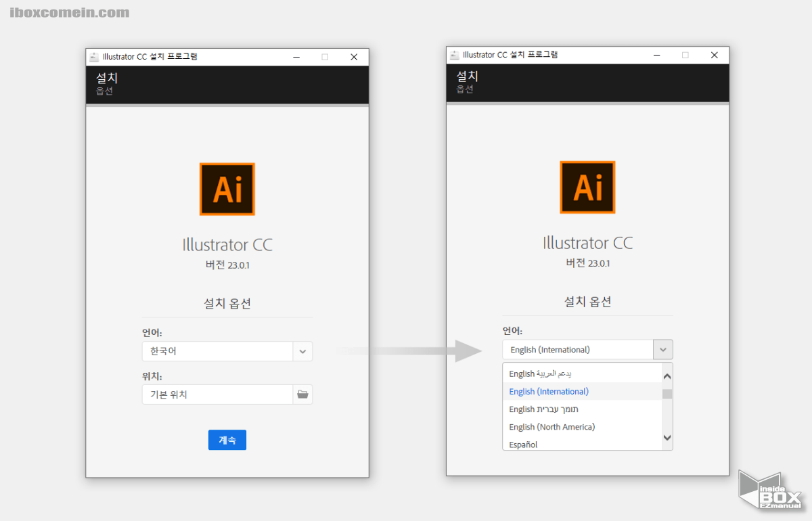The height and width of the screenshot is (521, 812).
Task: Open the 한국어 language combo box
Action: click(217, 351)
